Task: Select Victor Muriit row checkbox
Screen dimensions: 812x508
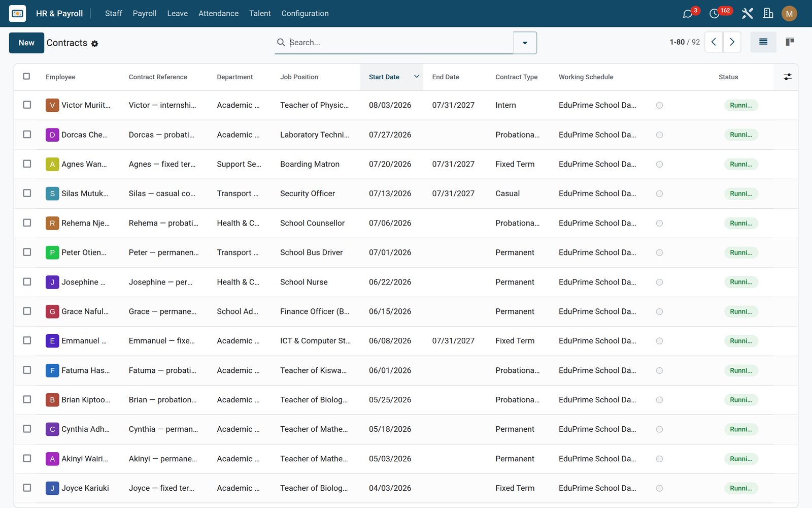Action: 27,105
